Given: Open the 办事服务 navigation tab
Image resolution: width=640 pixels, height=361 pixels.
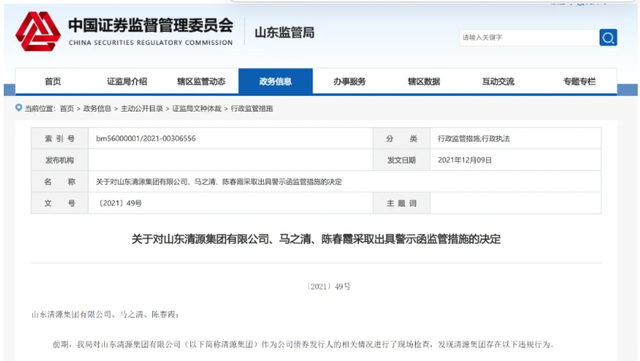Looking at the screenshot, I should pyautogui.click(x=349, y=81).
